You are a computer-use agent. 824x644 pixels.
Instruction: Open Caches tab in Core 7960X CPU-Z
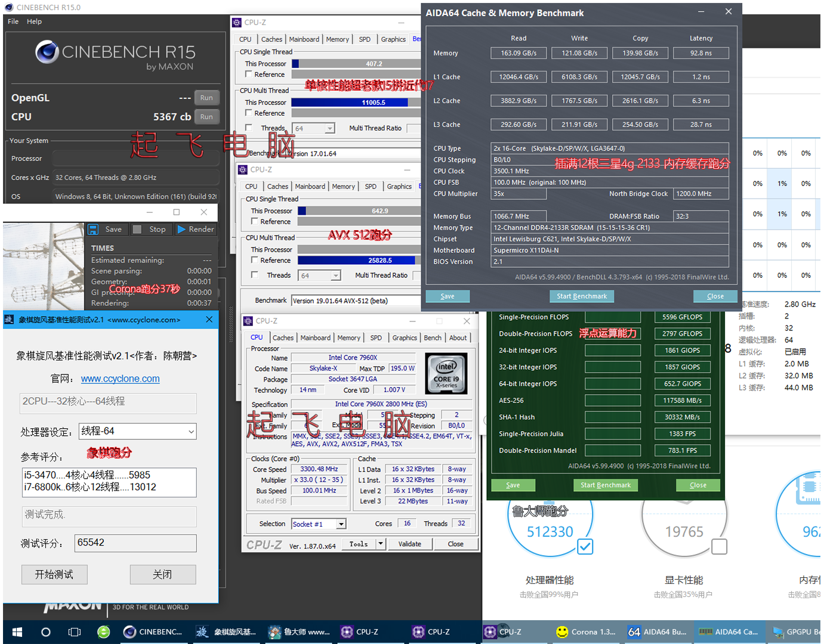pos(283,338)
